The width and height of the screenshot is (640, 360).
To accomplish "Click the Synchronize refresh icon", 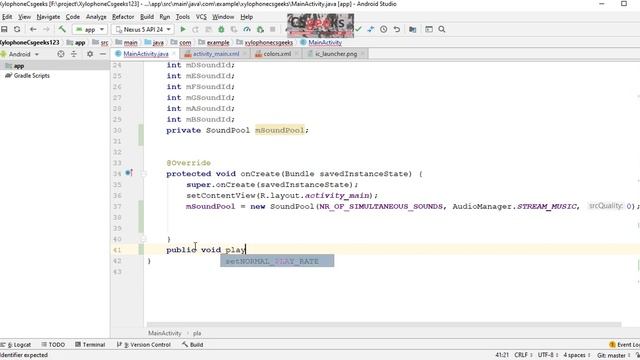I will point(17,29).
